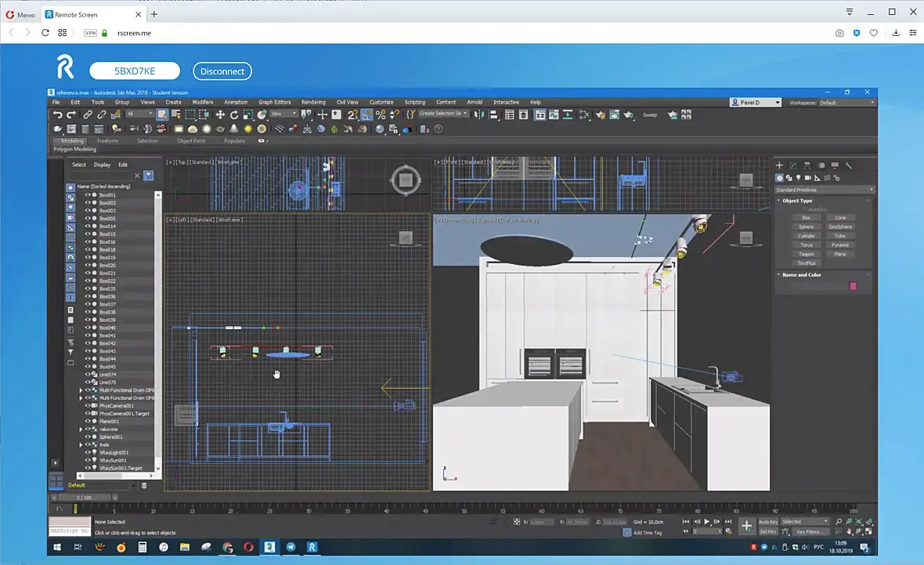Select the Select and Move tool
Viewport: 924px width, 565px height.
(220, 114)
